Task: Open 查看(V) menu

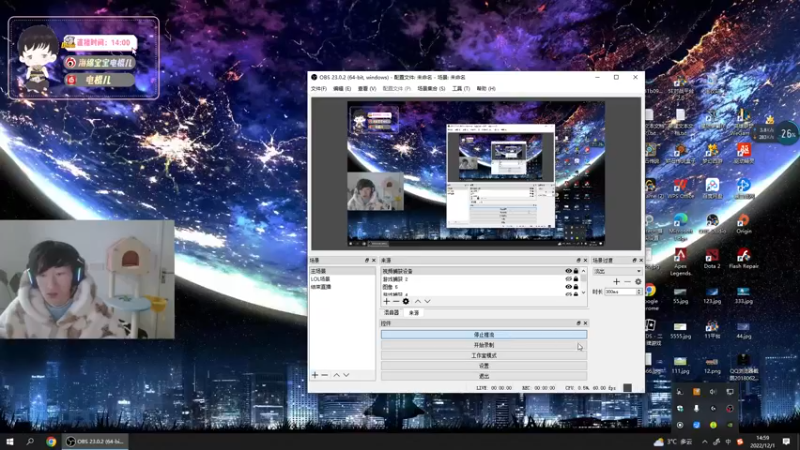Action: coord(367,89)
